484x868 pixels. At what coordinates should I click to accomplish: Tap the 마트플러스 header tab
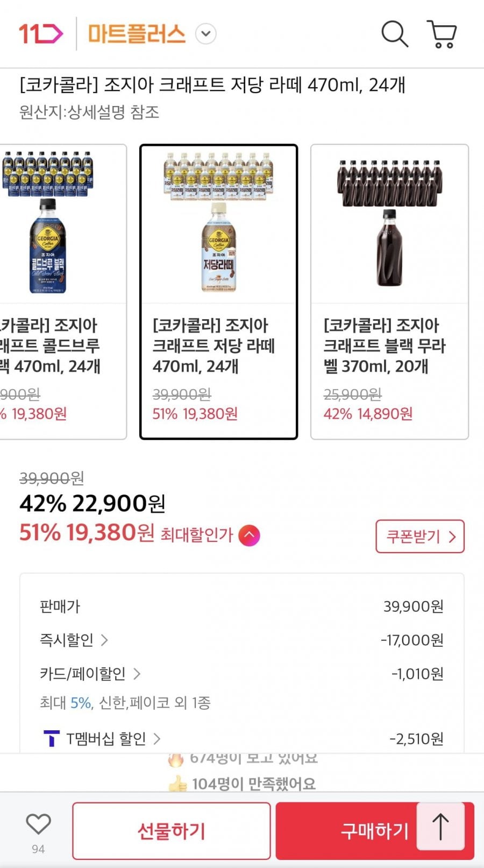point(137,34)
